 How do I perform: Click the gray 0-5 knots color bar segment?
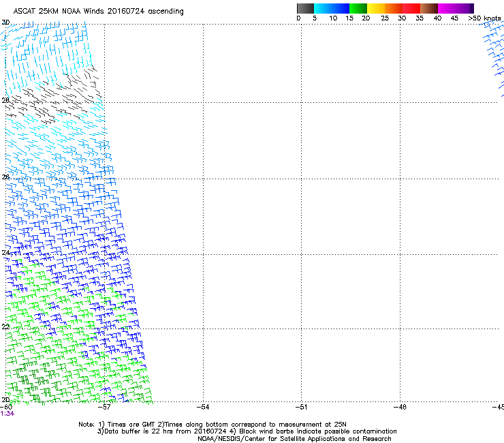305,8
